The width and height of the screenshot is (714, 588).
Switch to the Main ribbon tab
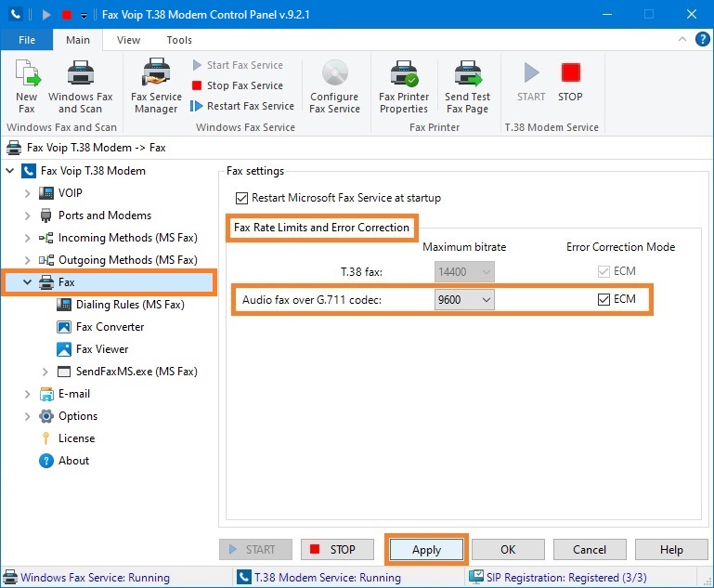tap(78, 40)
